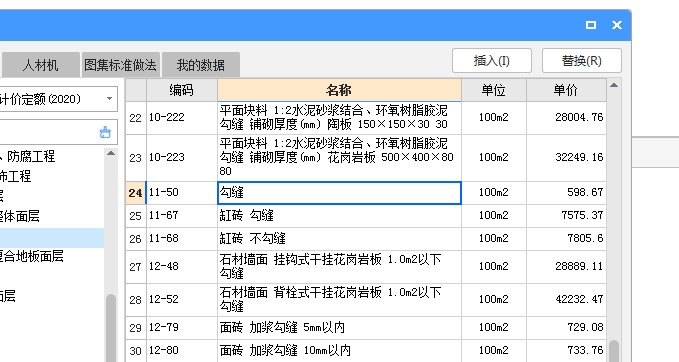
Task: Maximize the dialog window
Action: (x=591, y=25)
